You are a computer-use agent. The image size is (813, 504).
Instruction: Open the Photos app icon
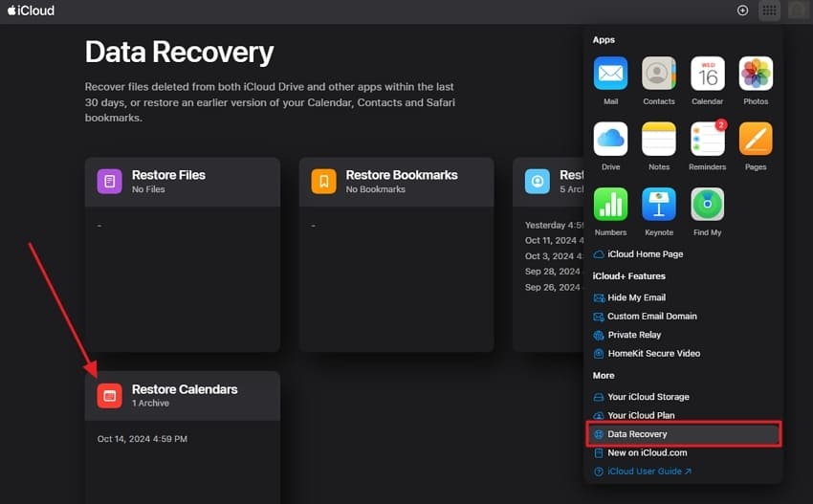click(x=756, y=74)
